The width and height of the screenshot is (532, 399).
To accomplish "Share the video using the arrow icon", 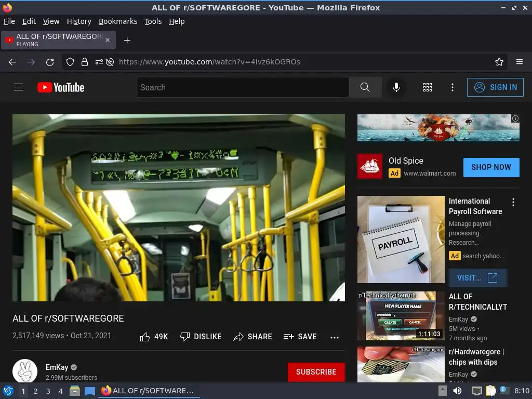I will point(238,337).
